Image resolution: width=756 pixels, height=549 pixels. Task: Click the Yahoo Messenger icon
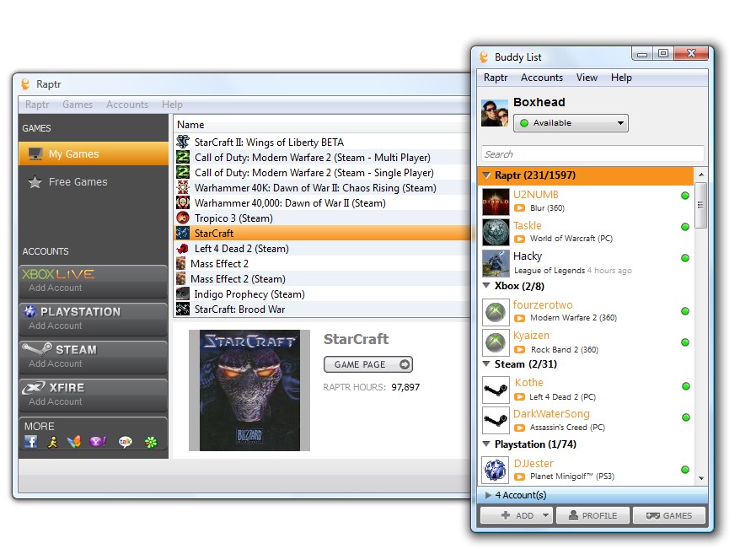click(98, 442)
